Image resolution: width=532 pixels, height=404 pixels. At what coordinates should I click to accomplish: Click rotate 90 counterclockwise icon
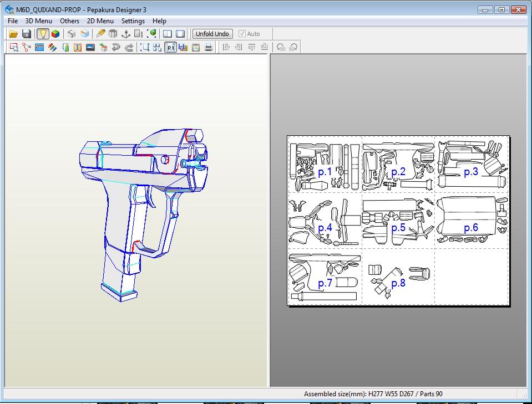click(x=281, y=47)
